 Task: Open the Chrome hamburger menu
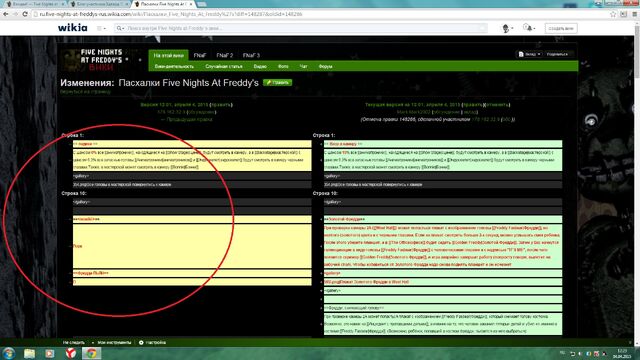pyautogui.click(x=634, y=14)
